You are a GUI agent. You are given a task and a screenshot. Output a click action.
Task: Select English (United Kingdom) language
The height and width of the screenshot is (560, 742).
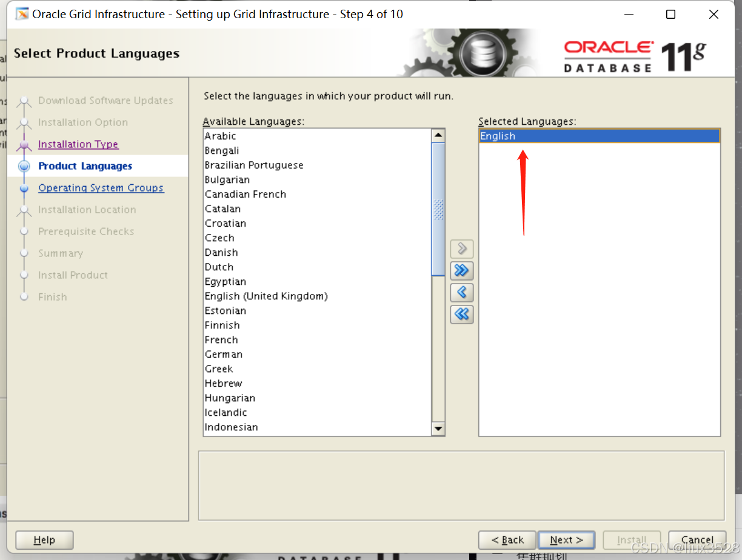[317, 296]
